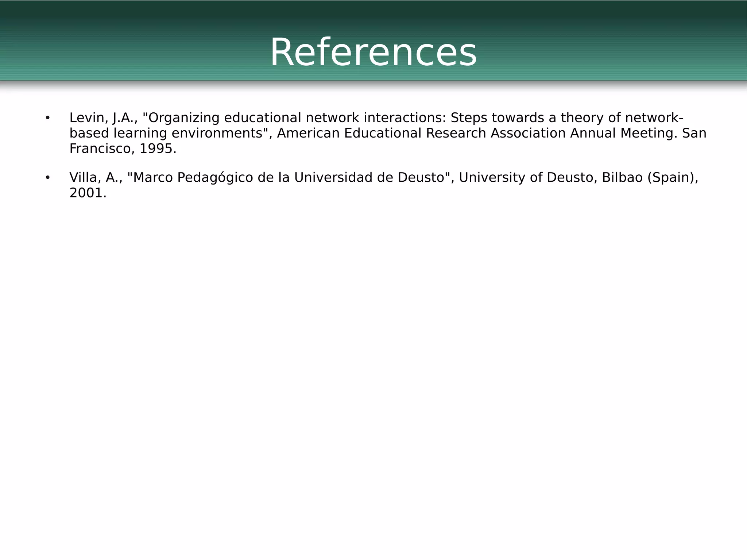This screenshot has width=747, height=560.
Task: Click the References slide title
Action: click(373, 52)
